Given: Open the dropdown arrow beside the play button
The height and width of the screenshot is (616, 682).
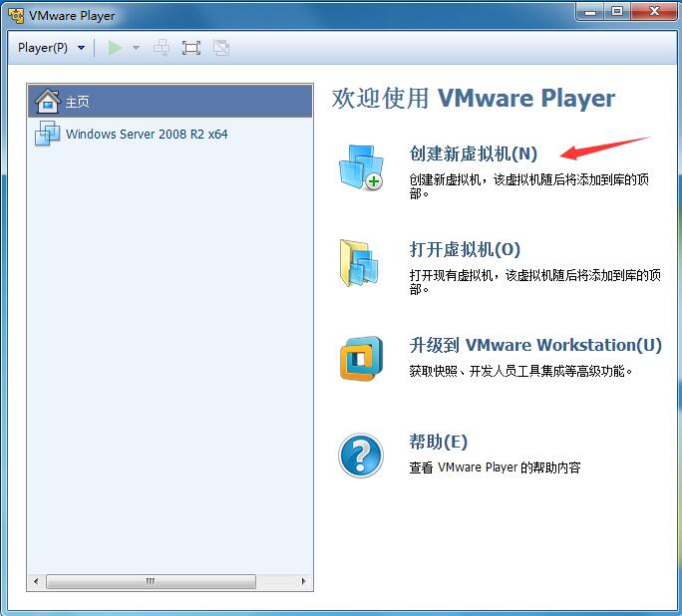Looking at the screenshot, I should [137, 48].
